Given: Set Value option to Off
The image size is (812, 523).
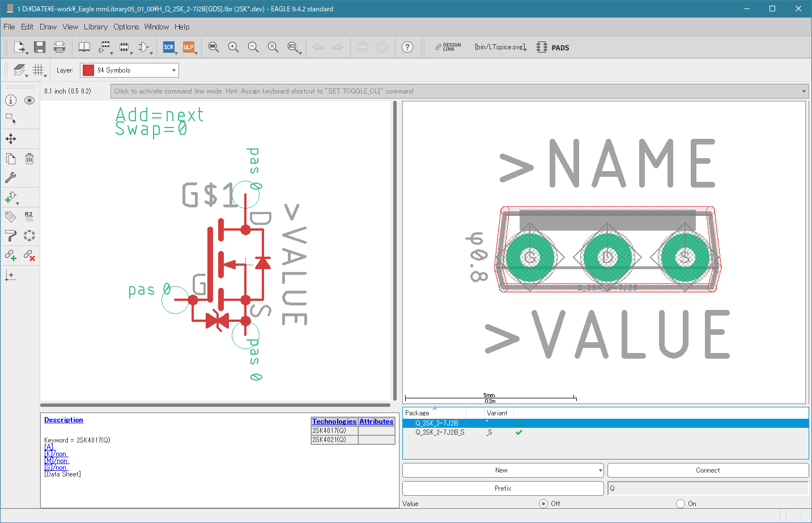Looking at the screenshot, I should point(543,503).
